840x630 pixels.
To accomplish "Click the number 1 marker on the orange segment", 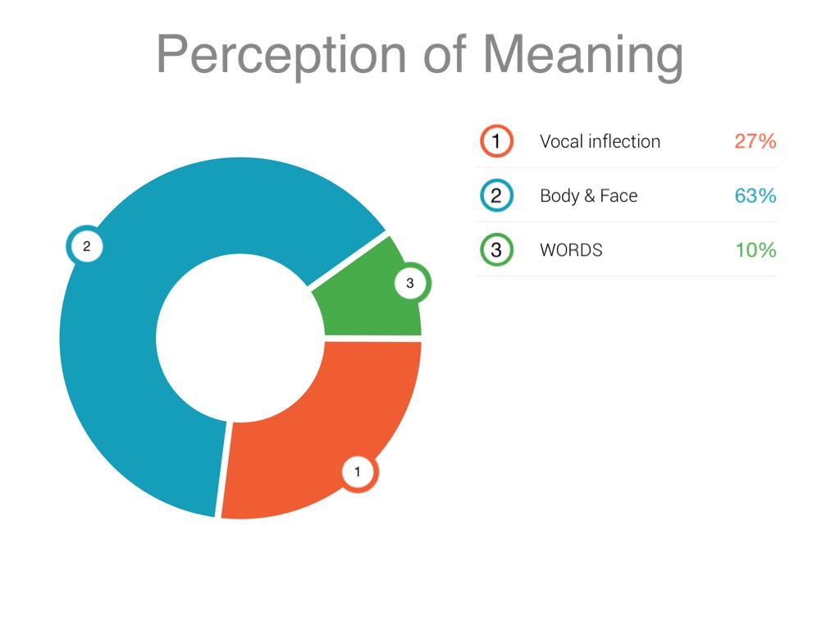I will tap(358, 472).
